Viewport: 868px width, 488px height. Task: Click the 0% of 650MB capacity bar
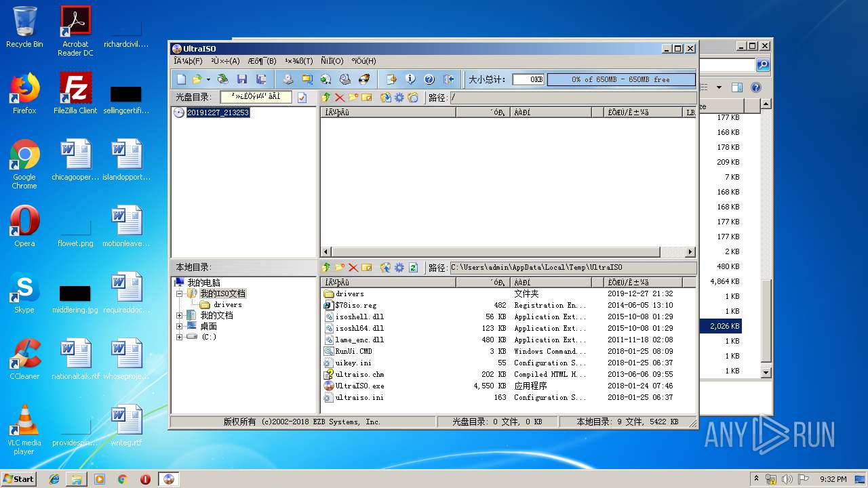(x=620, y=79)
